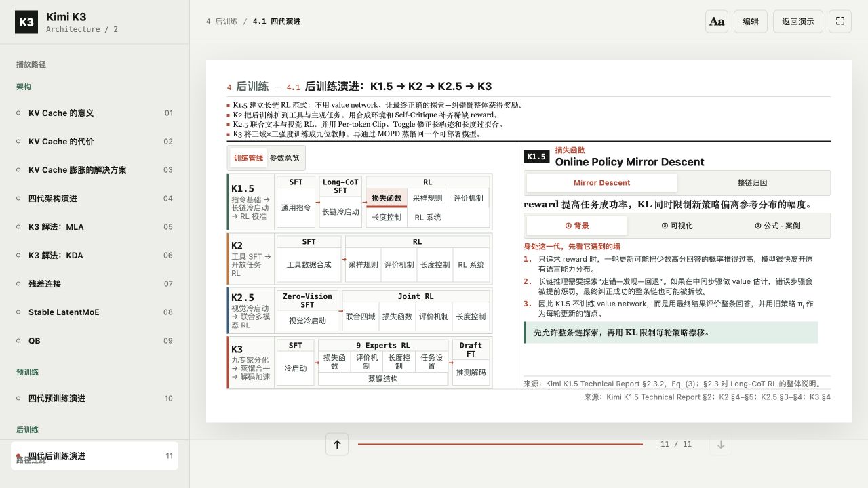Open sidebar item KV Cache 的意义
The width and height of the screenshot is (868, 488).
[94, 113]
